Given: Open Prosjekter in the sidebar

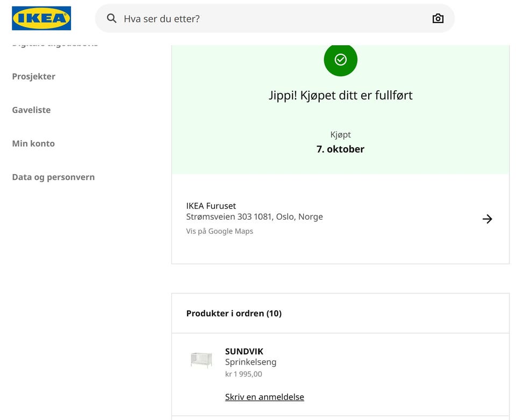Looking at the screenshot, I should pos(34,76).
